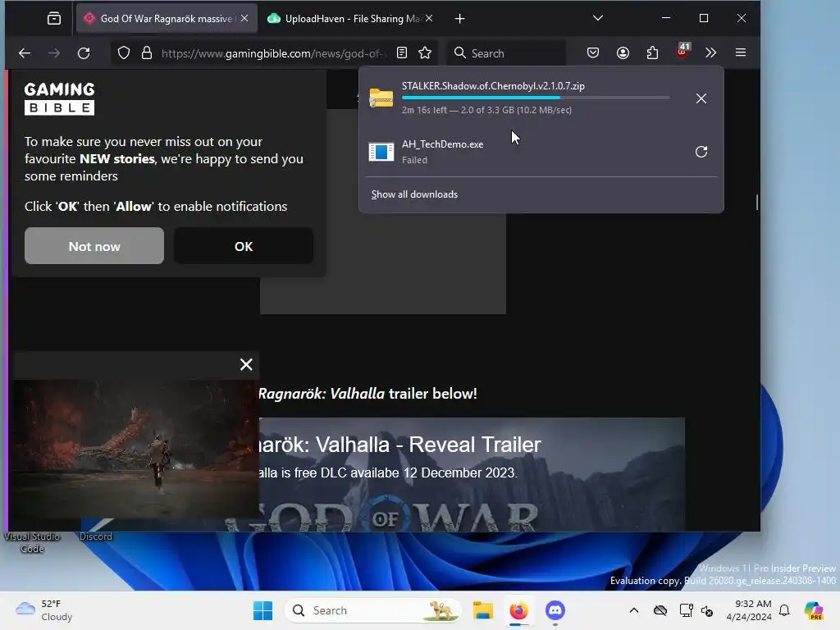Click the Gaming Bible logo
The image size is (840, 630).
point(59,98)
